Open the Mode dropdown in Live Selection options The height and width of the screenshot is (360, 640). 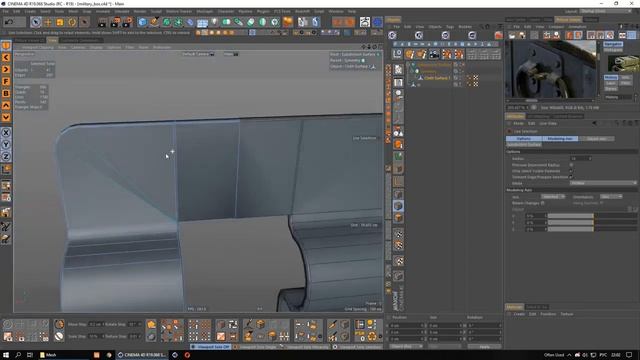pyautogui.click(x=603, y=183)
